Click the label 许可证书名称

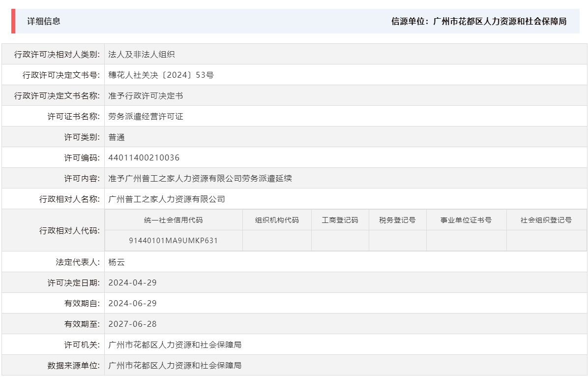pos(74,117)
